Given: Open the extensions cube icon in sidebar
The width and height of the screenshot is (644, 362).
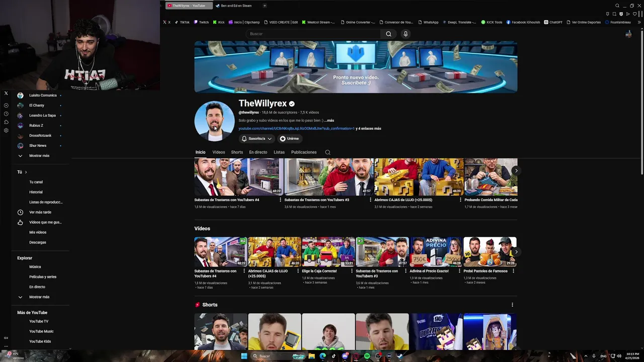Looking at the screenshot, I should (x=6, y=122).
